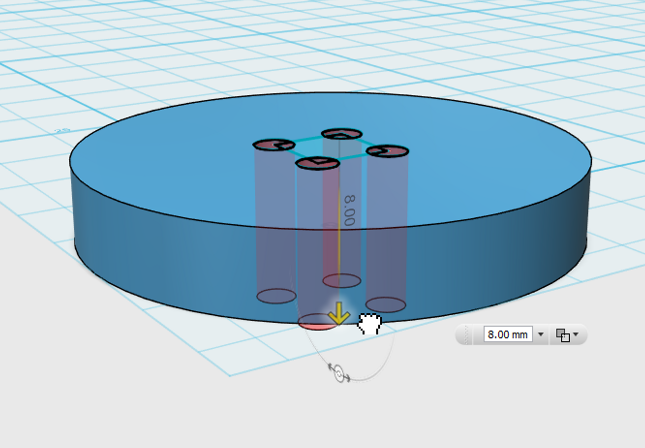Click the yellow extrude direction arrow
The image size is (645, 448).
339,313
